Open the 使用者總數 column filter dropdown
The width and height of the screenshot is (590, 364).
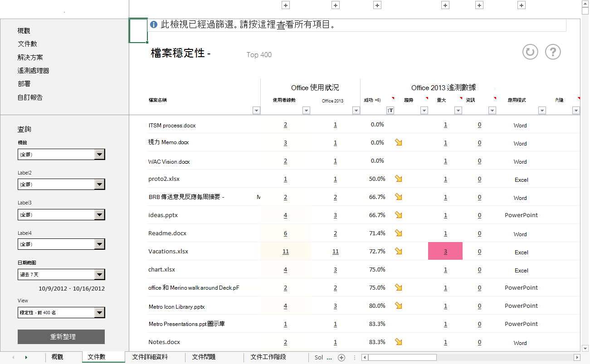pyautogui.click(x=306, y=110)
